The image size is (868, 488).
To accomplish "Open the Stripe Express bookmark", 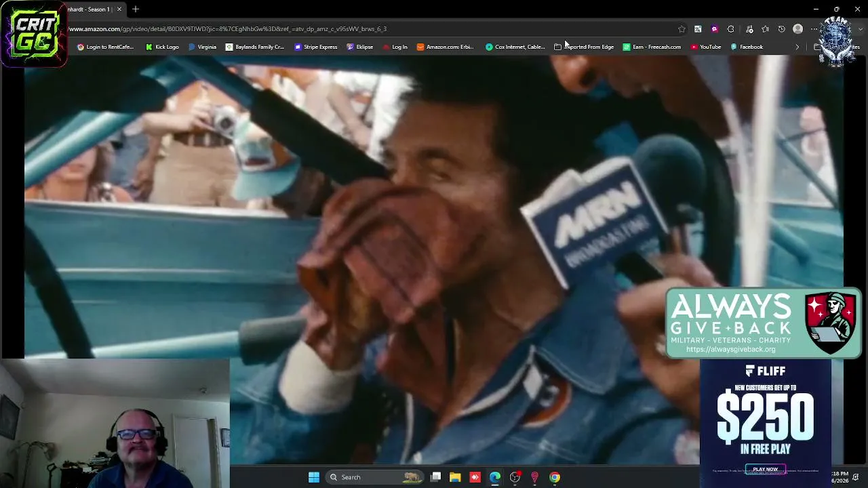I will tap(315, 47).
